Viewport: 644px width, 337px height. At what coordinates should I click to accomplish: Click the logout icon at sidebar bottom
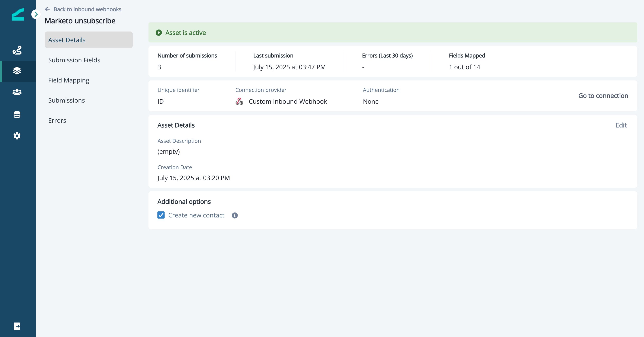[x=17, y=326]
